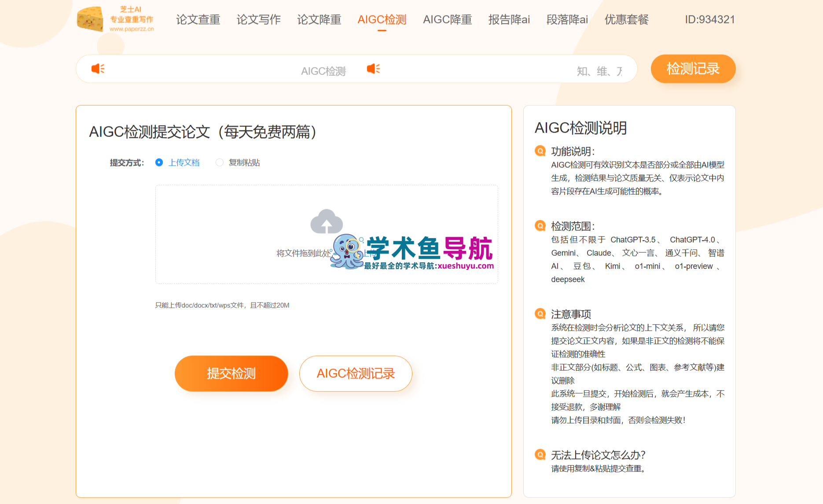Click the 注意事项 orange bullet icon
823x504 pixels.
coord(540,314)
